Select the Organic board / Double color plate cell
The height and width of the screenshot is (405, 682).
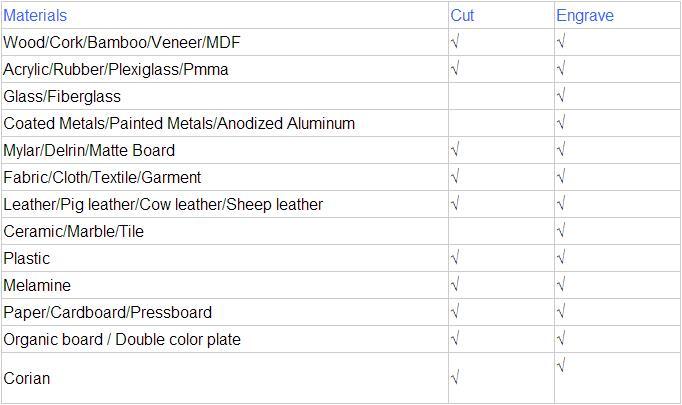[x=122, y=339]
